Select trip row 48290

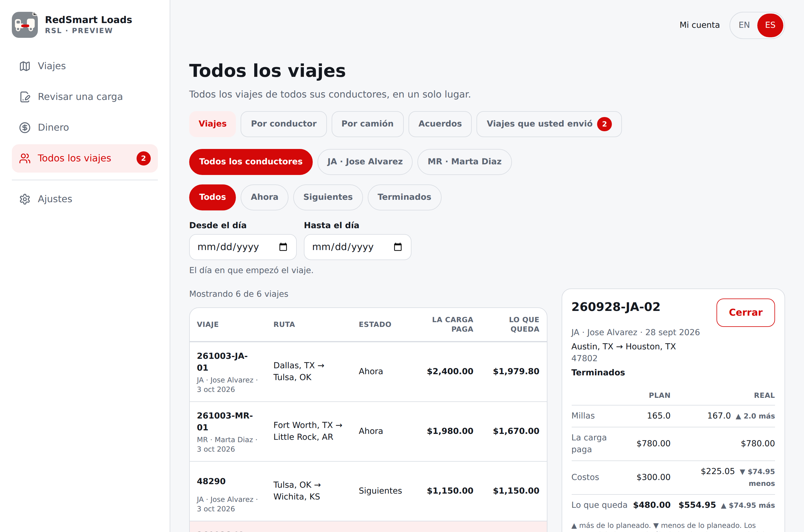tap(368, 491)
